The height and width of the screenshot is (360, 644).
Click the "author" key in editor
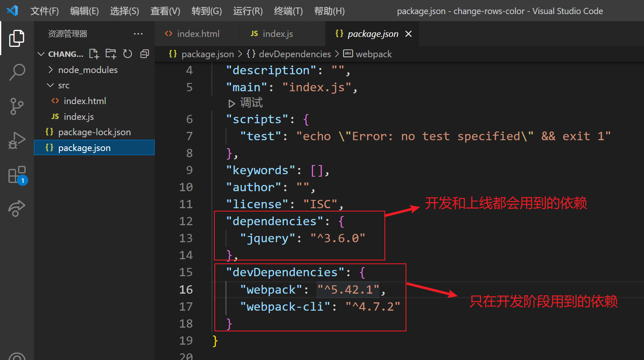tap(254, 187)
